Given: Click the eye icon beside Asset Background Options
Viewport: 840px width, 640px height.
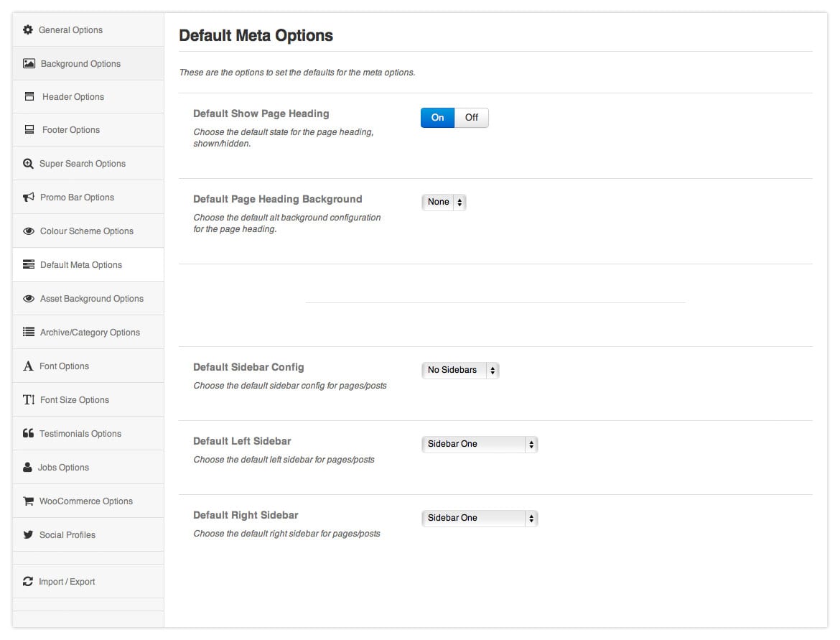Looking at the screenshot, I should coord(29,299).
